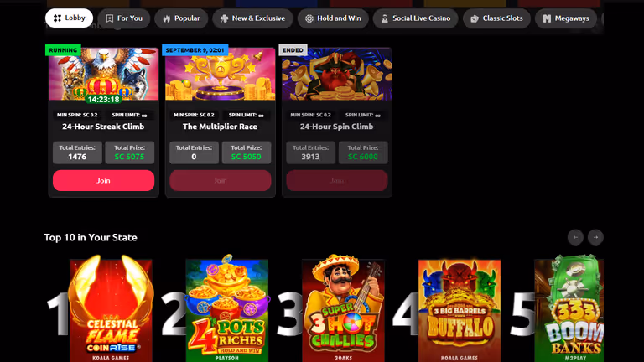Image resolution: width=644 pixels, height=362 pixels.
Task: Launch Super 3 Hot Chillies game
Action: (x=343, y=310)
